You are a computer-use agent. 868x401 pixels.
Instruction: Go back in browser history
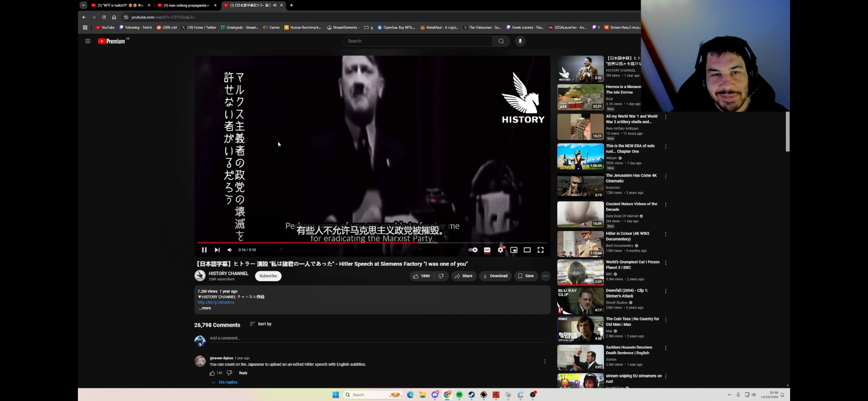(x=84, y=17)
